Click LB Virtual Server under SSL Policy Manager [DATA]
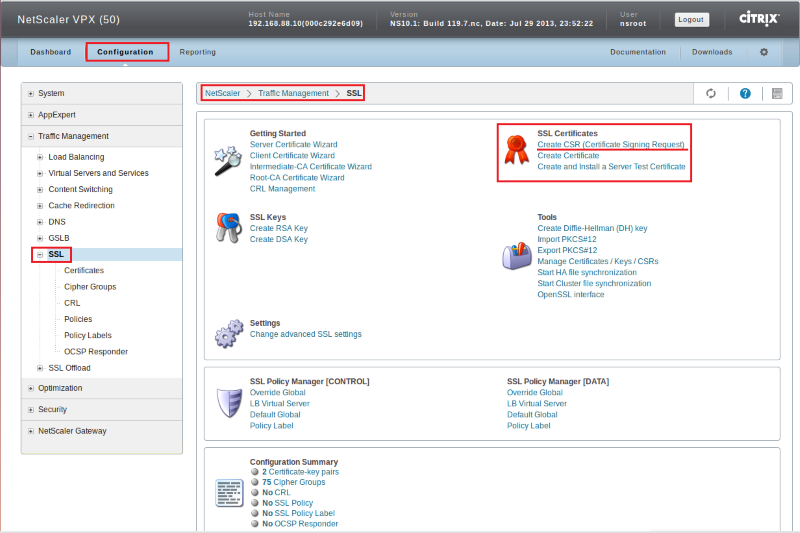The image size is (800, 533). pyautogui.click(x=537, y=403)
